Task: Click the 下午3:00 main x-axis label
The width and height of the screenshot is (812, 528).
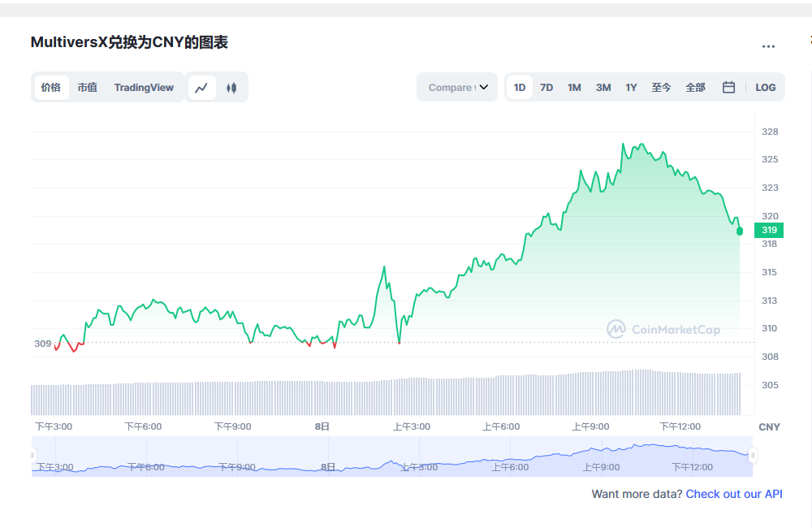Action: (x=54, y=426)
